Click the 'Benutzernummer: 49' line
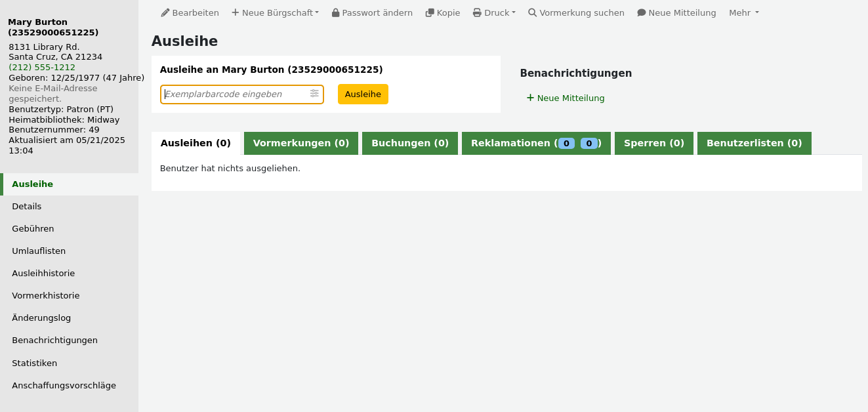 pyautogui.click(x=54, y=130)
